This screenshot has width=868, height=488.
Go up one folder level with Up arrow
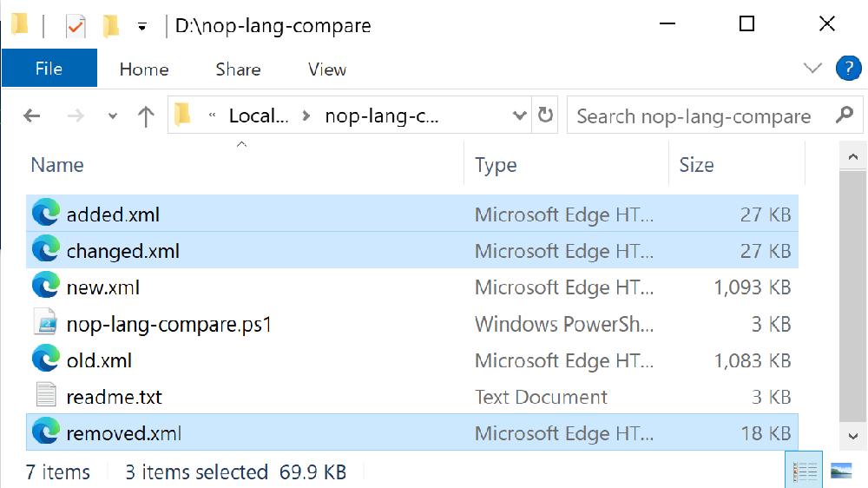(146, 115)
